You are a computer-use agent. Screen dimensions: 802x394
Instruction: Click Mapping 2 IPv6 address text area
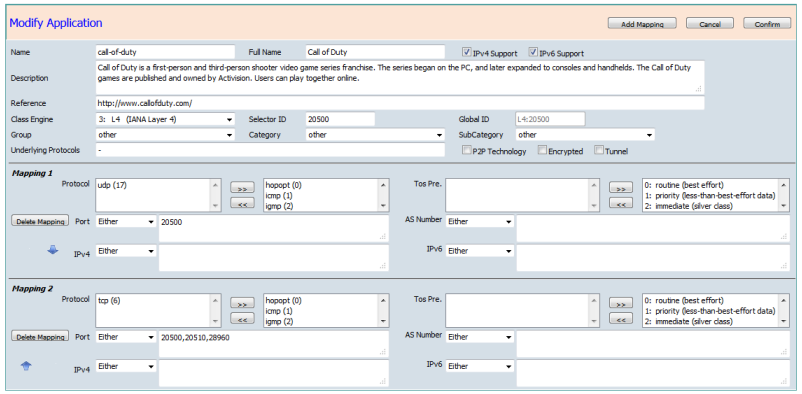tap(653, 374)
